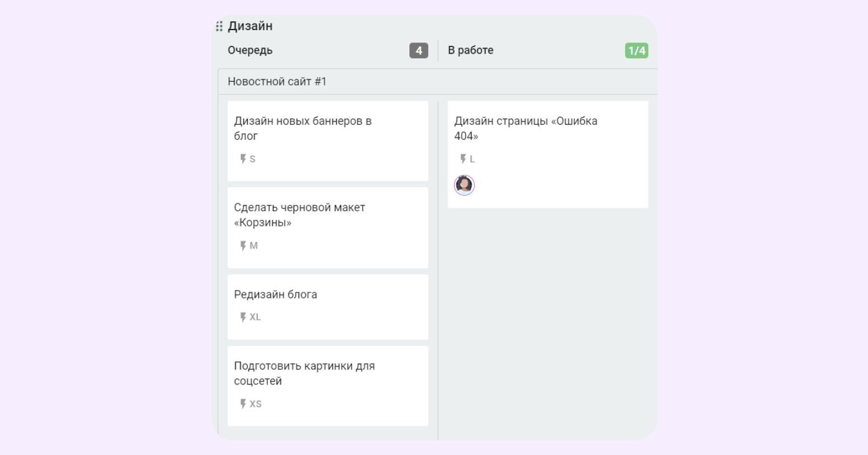This screenshot has width=868, height=455.
Task: Click the queue count badge showing 4
Action: (x=418, y=51)
